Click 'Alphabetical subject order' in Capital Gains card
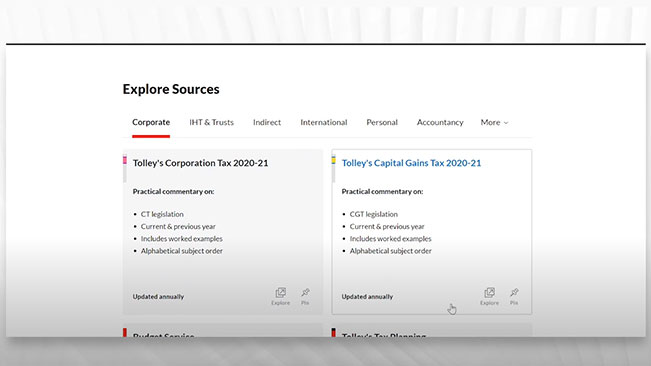The width and height of the screenshot is (651, 366). pos(390,251)
